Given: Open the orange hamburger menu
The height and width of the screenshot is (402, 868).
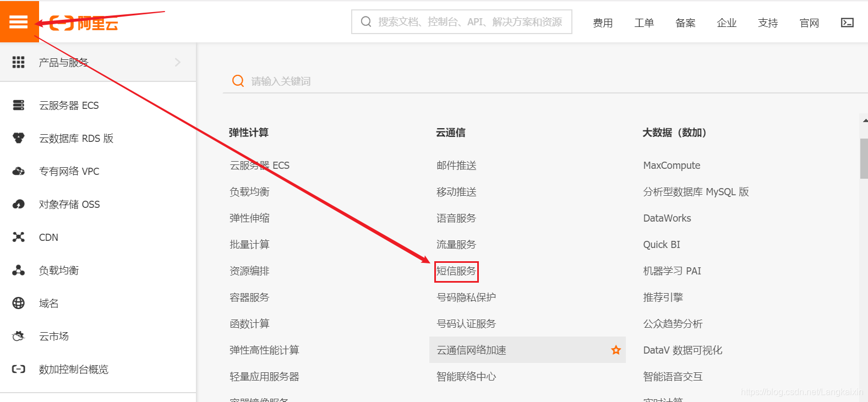Looking at the screenshot, I should point(19,21).
